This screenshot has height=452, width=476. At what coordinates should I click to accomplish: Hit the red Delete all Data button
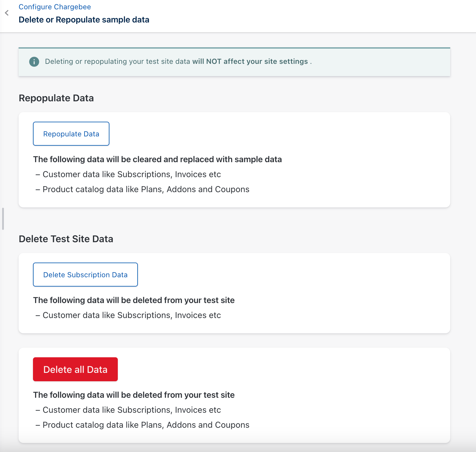75,369
